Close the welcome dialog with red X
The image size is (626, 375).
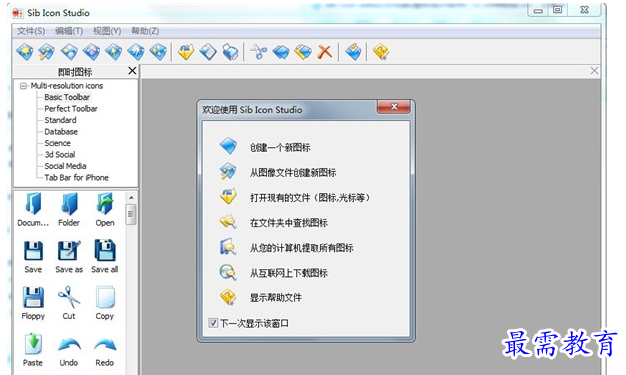coord(394,107)
